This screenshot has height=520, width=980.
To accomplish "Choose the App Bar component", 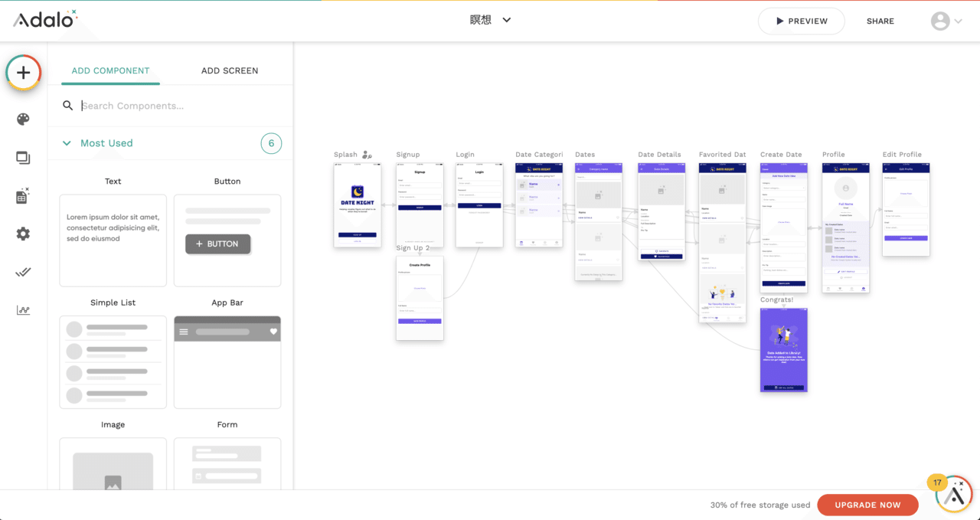I will (227, 361).
